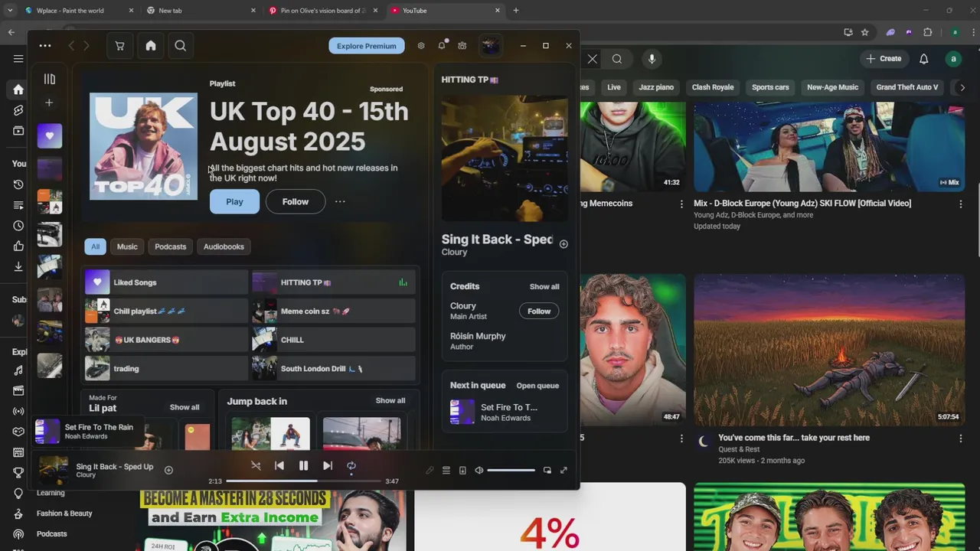Viewport: 980px width, 551px height.
Task: Select the Jazz piano chip on YouTube
Action: [x=656, y=87]
